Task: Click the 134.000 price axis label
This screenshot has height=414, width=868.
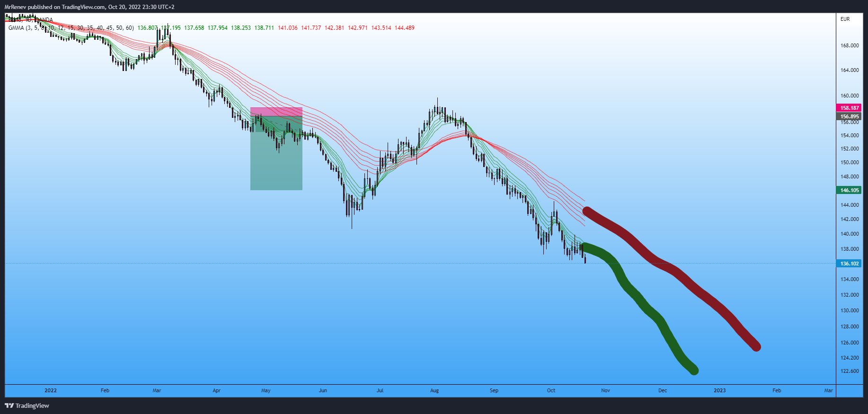Action: [850, 279]
